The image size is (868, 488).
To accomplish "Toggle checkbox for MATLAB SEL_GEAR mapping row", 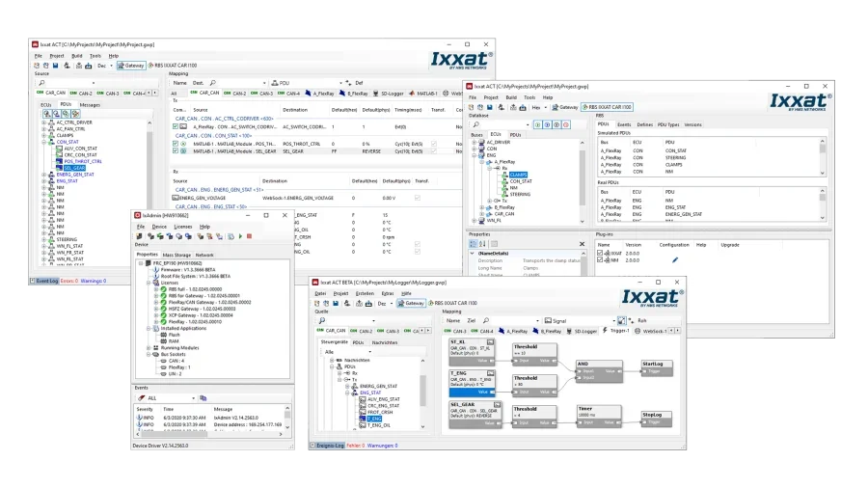I will click(x=176, y=150).
